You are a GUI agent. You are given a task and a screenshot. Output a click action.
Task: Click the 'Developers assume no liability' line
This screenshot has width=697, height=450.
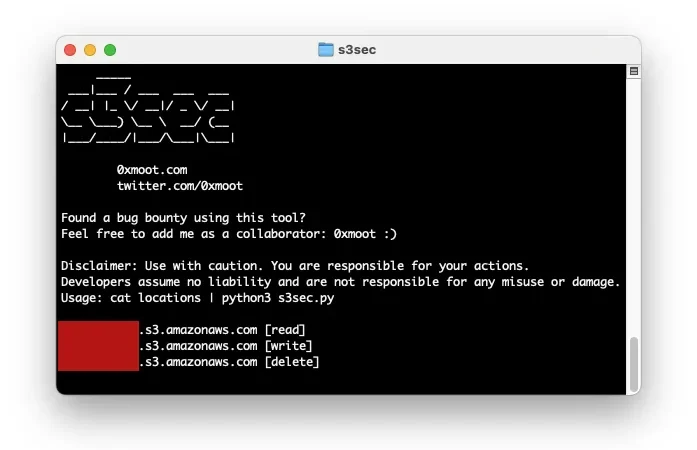click(x=340, y=282)
